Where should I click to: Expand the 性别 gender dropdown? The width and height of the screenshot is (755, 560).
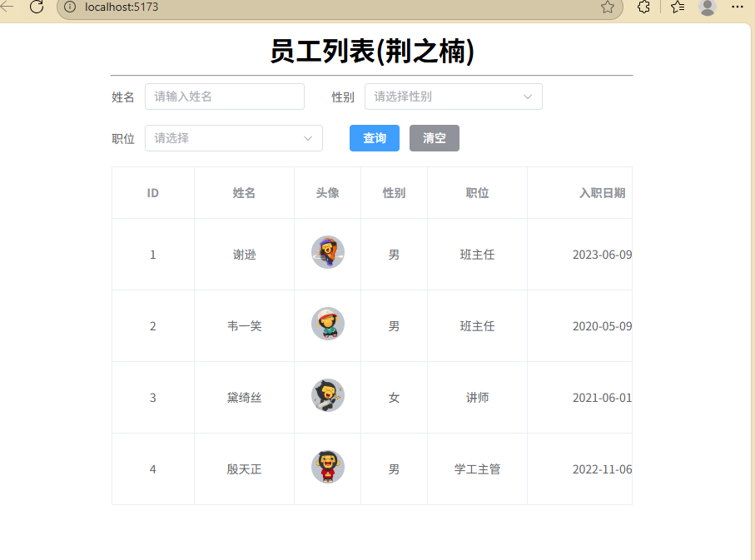coord(453,97)
